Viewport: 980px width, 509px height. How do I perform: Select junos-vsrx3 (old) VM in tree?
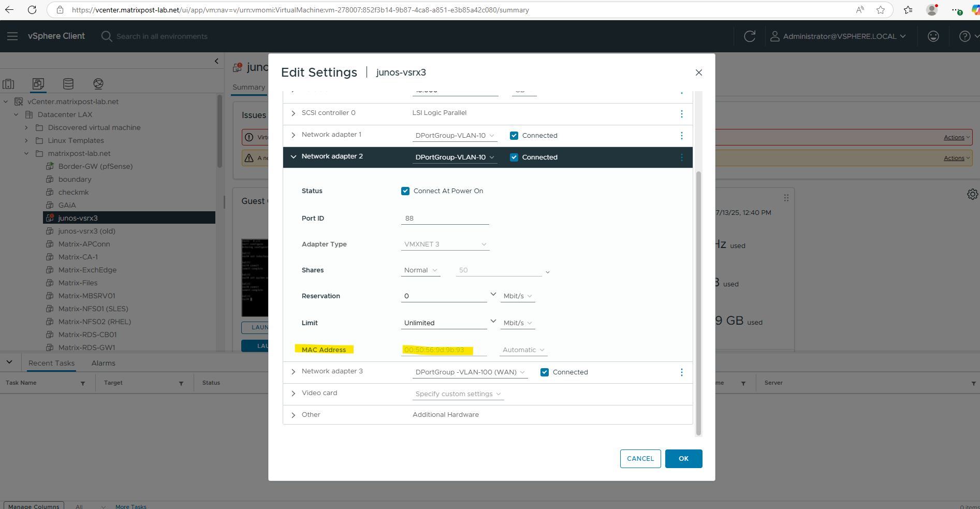[86, 231]
